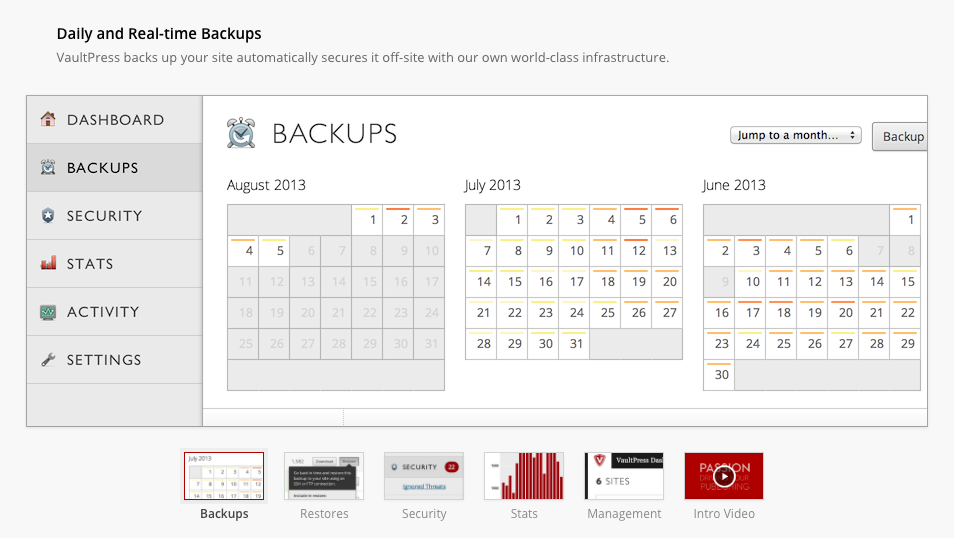Click the Activity monitor icon

click(x=48, y=312)
